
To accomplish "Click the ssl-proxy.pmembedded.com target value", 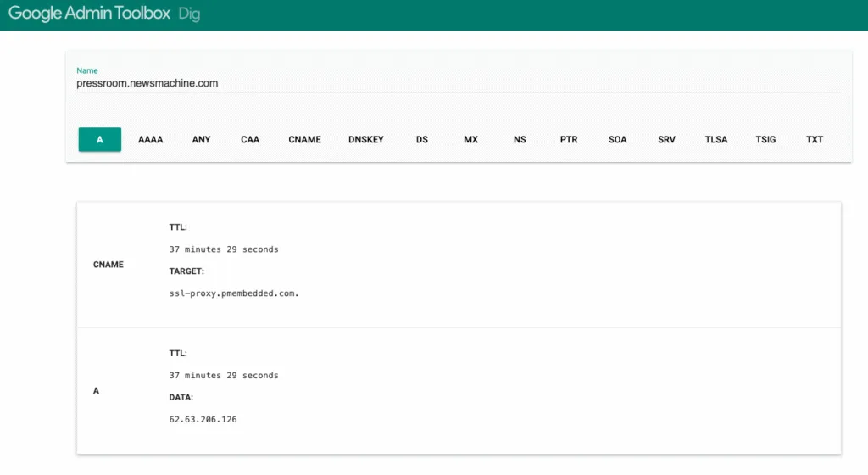I will [x=234, y=293].
